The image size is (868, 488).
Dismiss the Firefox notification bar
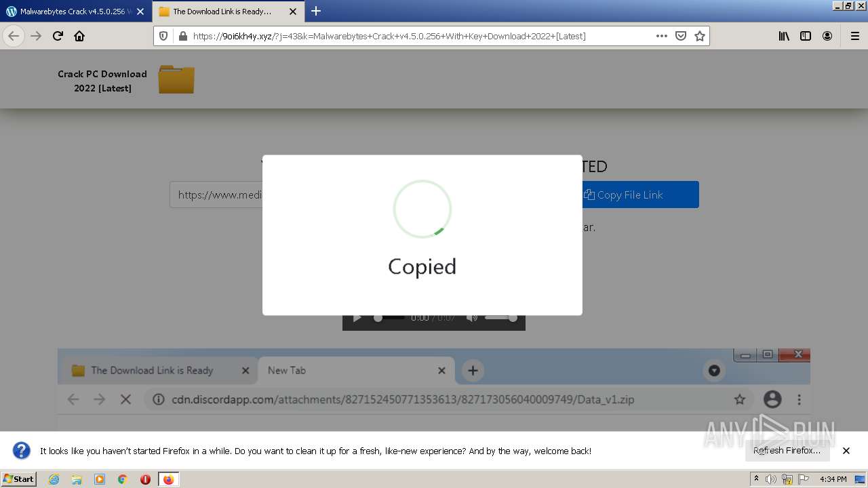pos(846,451)
